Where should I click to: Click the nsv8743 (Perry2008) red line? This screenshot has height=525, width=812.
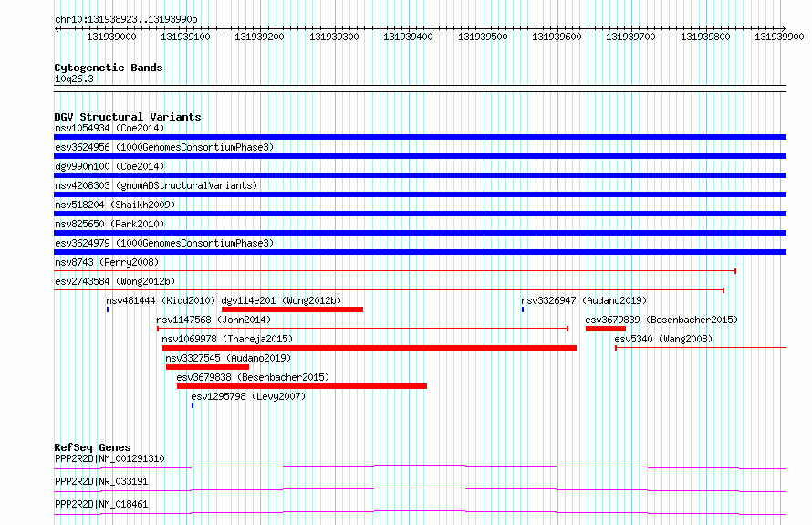pyautogui.click(x=395, y=271)
